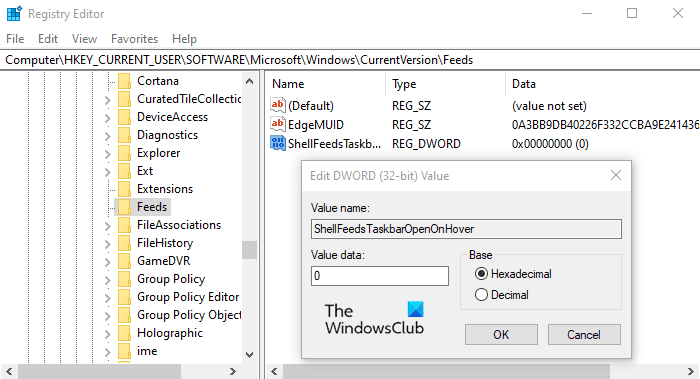Screen dimensions: 700x379
Task: Select the FileAssociations folder icon
Action: click(125, 225)
